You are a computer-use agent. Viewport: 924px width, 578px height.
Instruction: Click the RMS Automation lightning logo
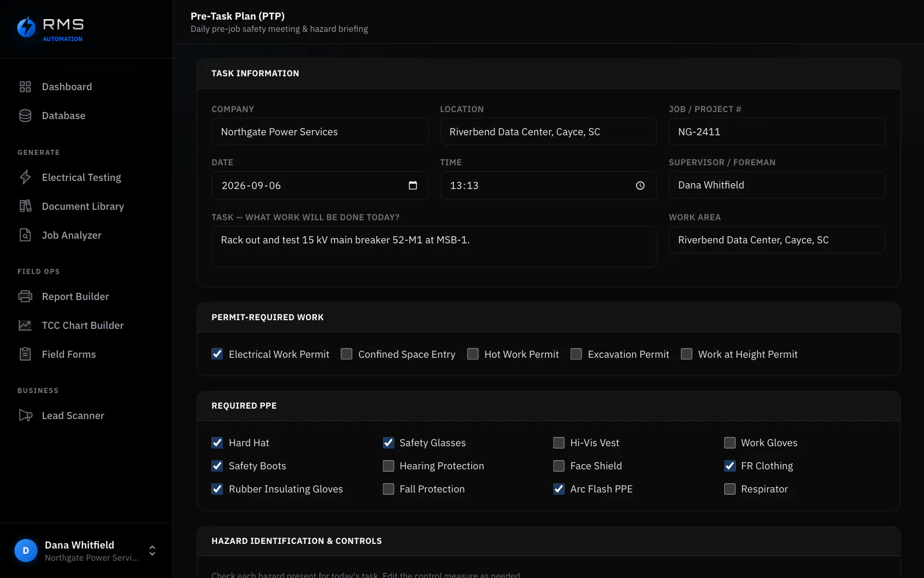tap(26, 27)
